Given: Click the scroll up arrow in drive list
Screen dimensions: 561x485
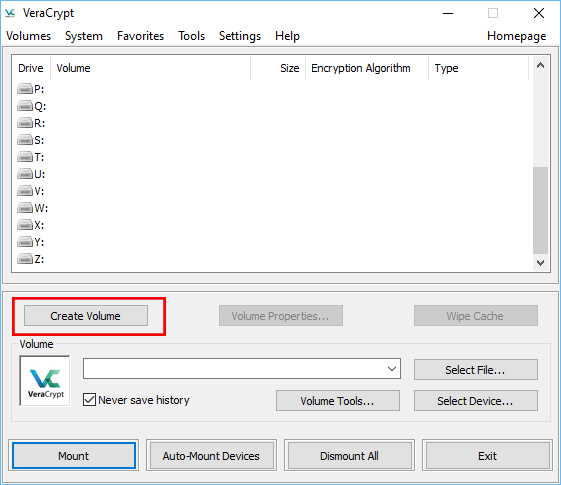Looking at the screenshot, I should click(x=540, y=65).
